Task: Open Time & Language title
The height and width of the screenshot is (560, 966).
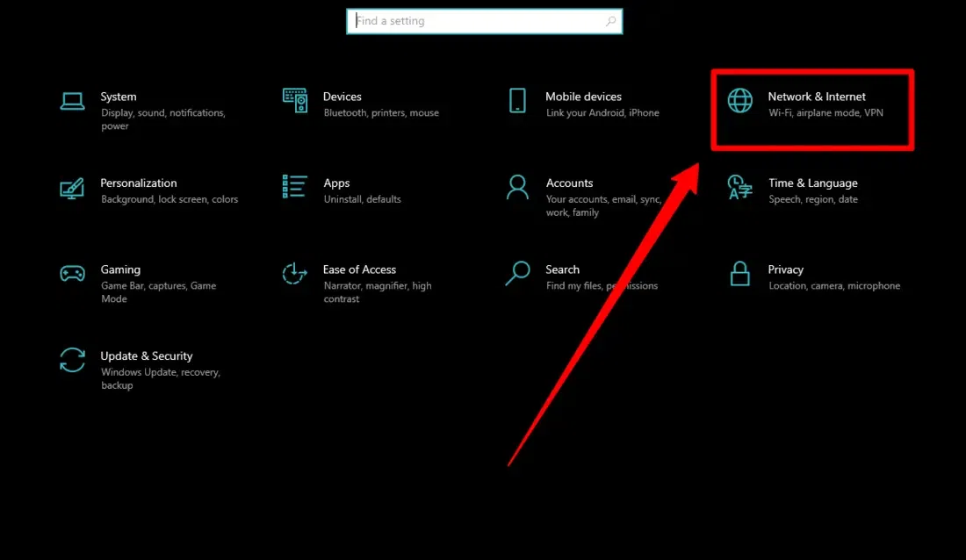Action: pos(812,183)
